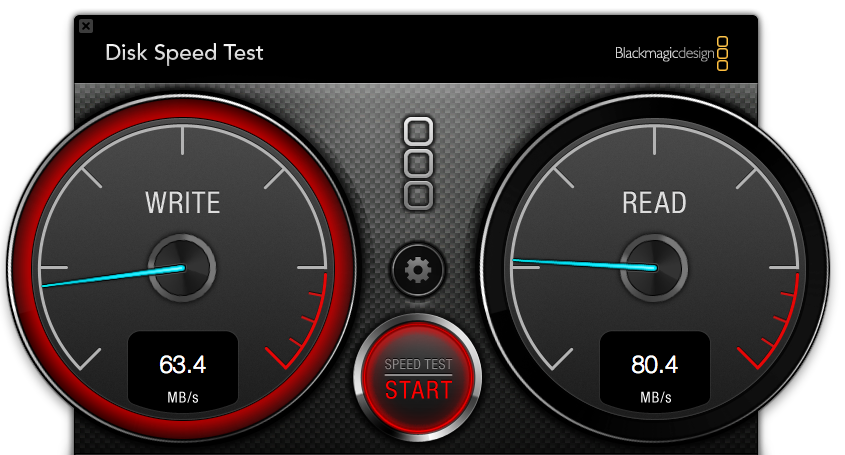
Task: Click the yellow Blackmagic squares icon
Action: 722,53
